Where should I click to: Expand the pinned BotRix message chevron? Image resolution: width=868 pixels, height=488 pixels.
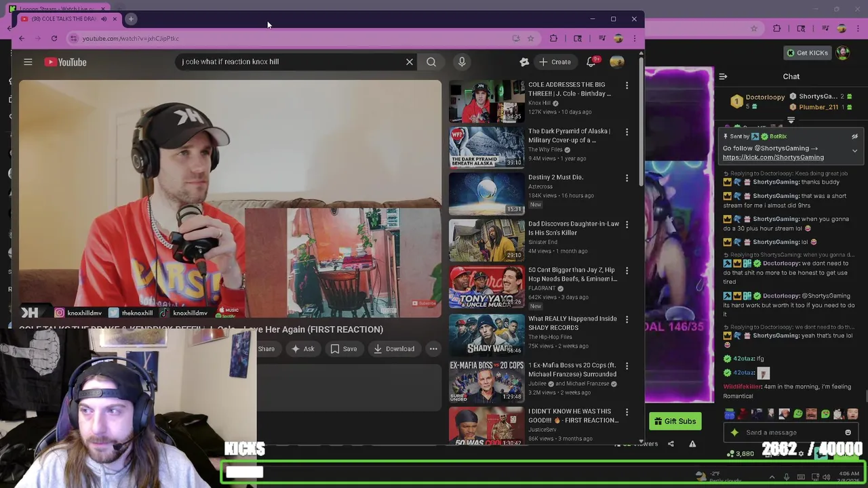click(854, 151)
